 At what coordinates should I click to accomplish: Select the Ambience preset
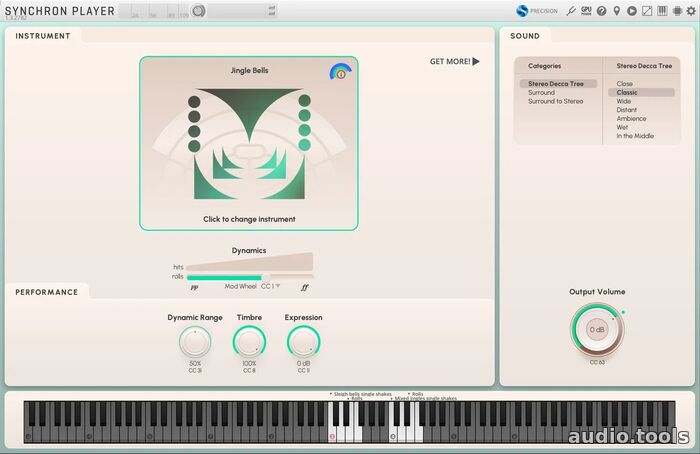(631, 119)
